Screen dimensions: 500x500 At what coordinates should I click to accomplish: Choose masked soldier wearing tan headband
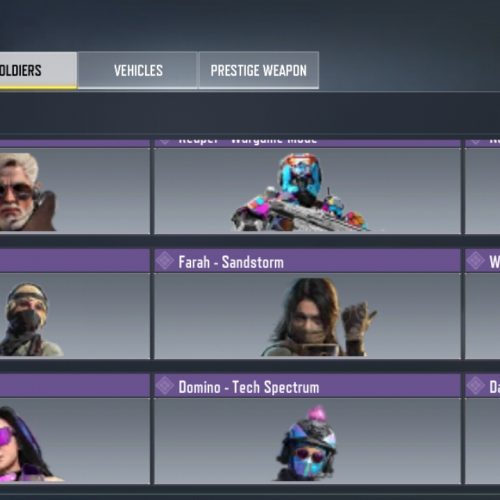[30, 319]
